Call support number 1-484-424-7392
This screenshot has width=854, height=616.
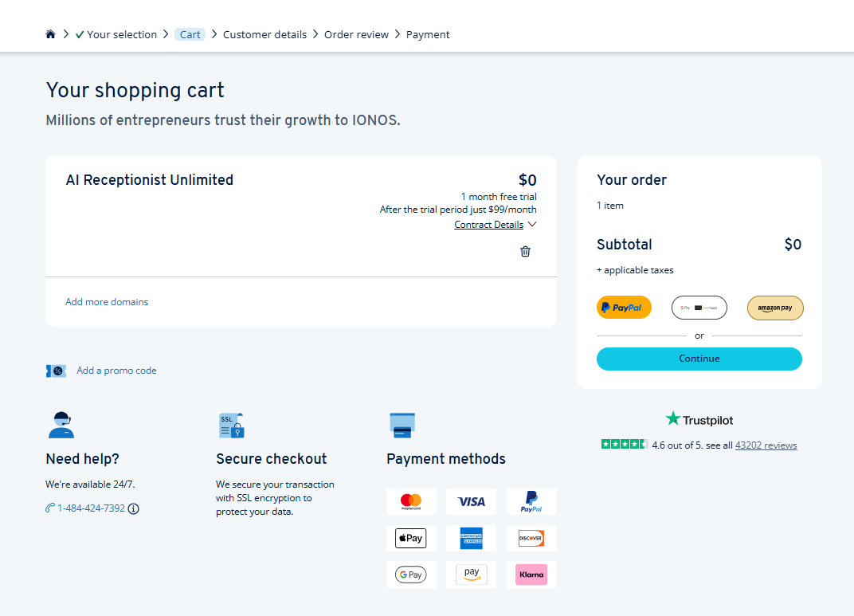point(91,508)
